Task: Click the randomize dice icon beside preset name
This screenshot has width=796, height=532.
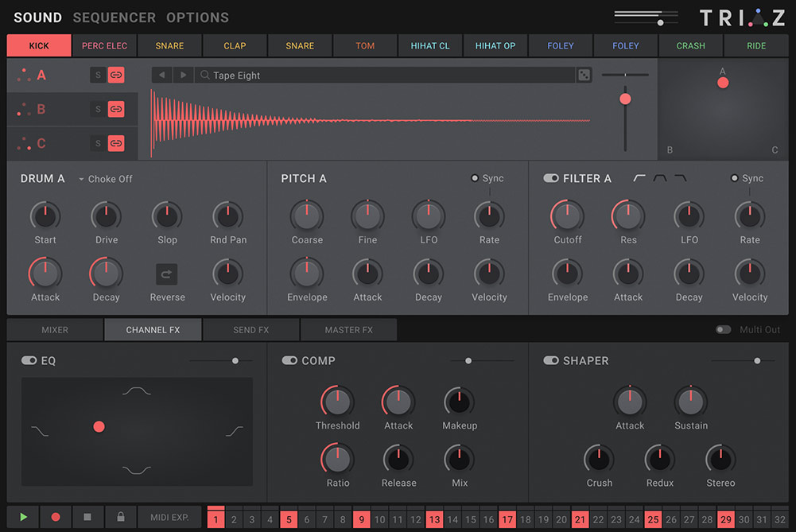Action: click(584, 75)
